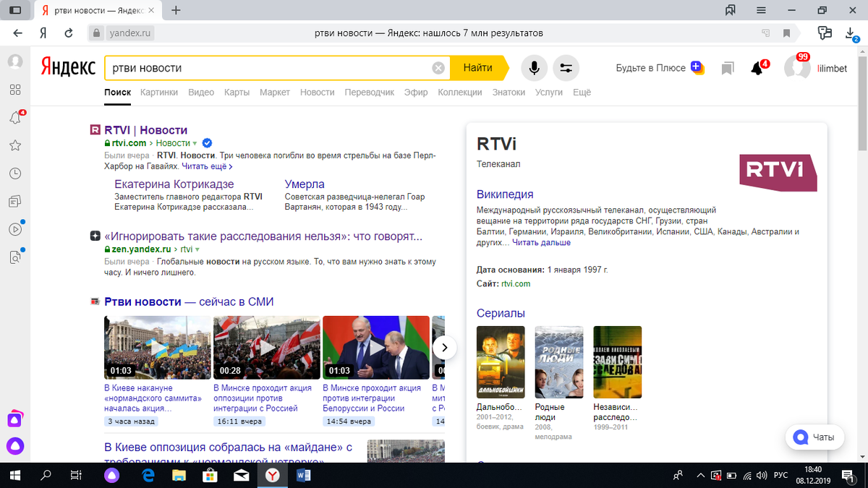
Task: Open Yandex home via Я toolbar icon
Action: click(x=43, y=33)
